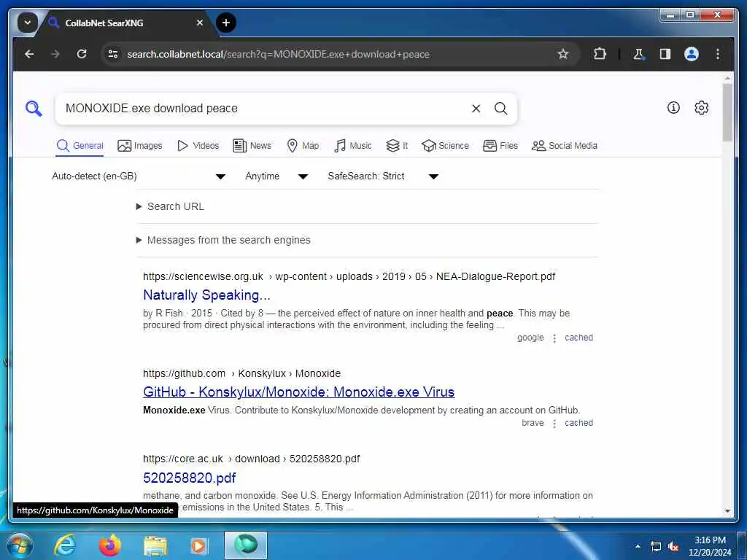Screen dimensions: 747x560
Task: Open SafeSearch: Strict dropdown
Action: point(383,176)
